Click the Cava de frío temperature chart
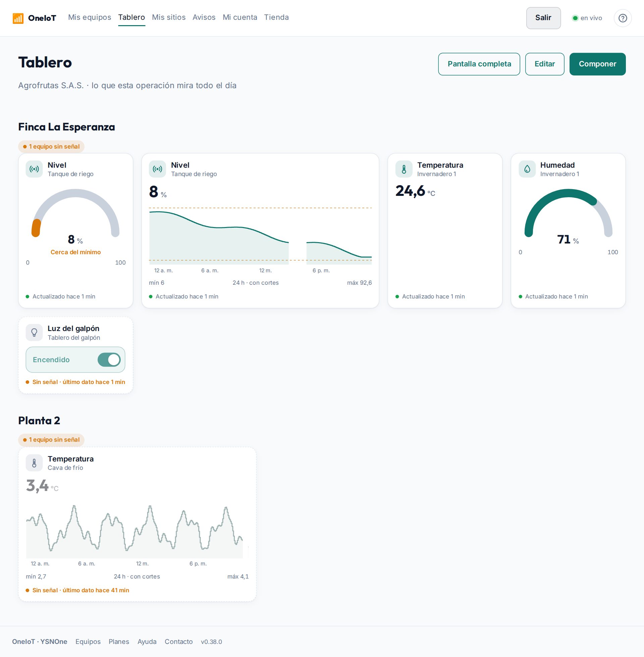 pyautogui.click(x=137, y=531)
